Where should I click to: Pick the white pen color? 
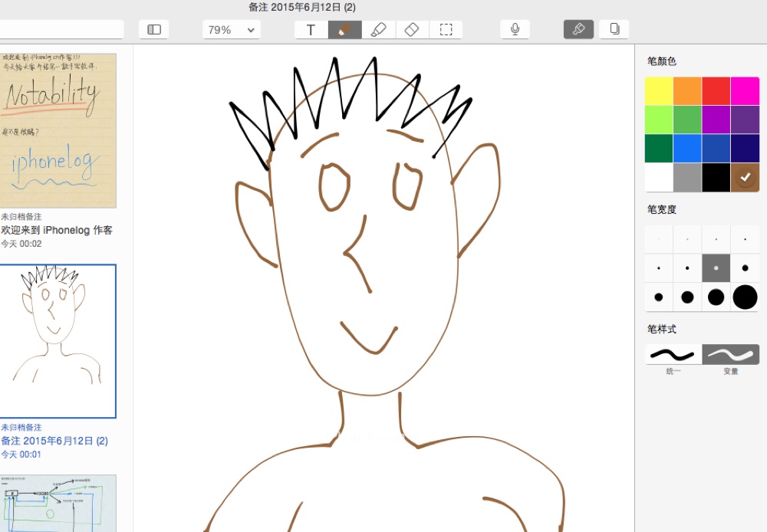tap(659, 177)
